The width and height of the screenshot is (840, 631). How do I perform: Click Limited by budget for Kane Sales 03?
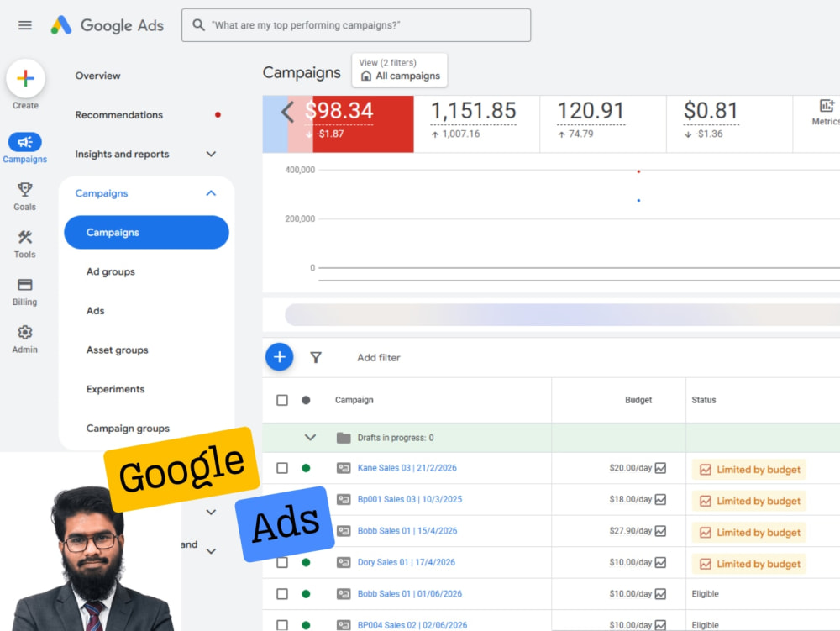tap(749, 469)
